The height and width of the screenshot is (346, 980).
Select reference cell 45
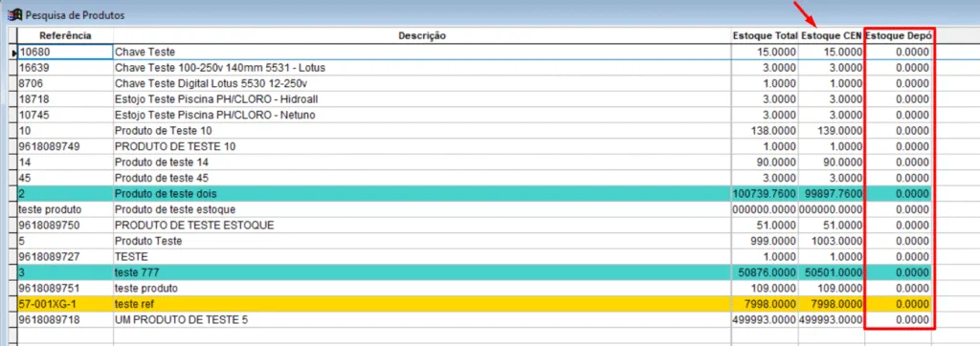65,178
